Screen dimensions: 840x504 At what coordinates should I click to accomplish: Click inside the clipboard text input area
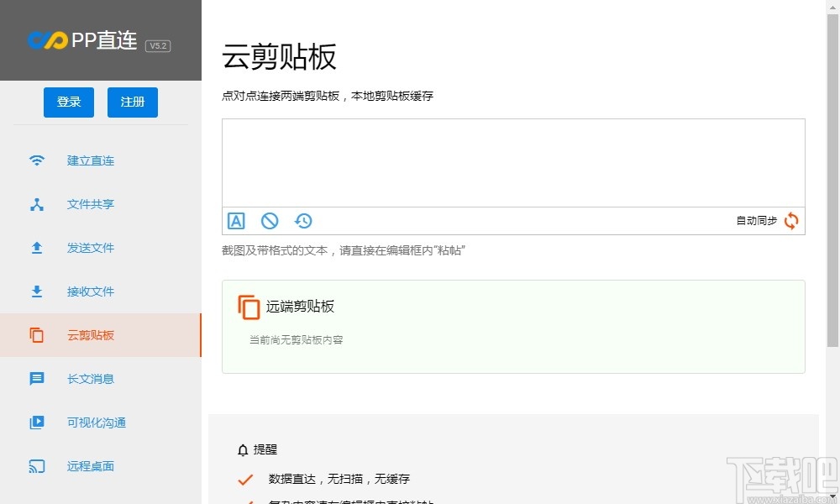[512, 162]
